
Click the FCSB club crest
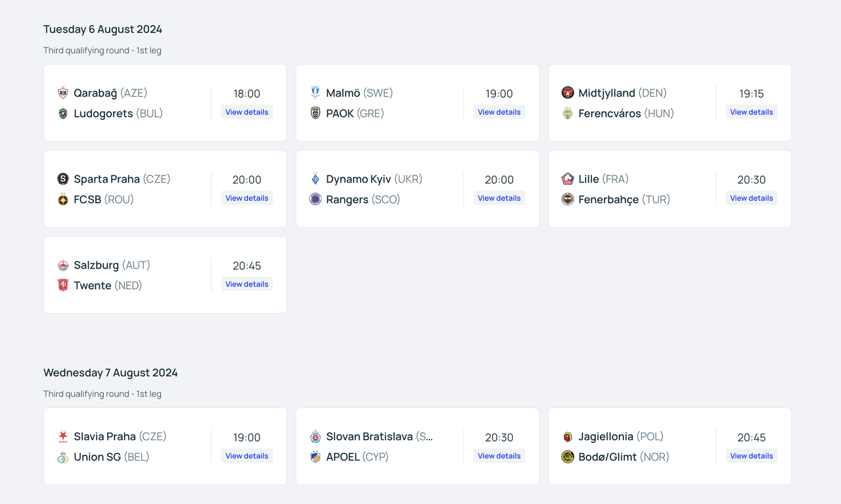63,199
